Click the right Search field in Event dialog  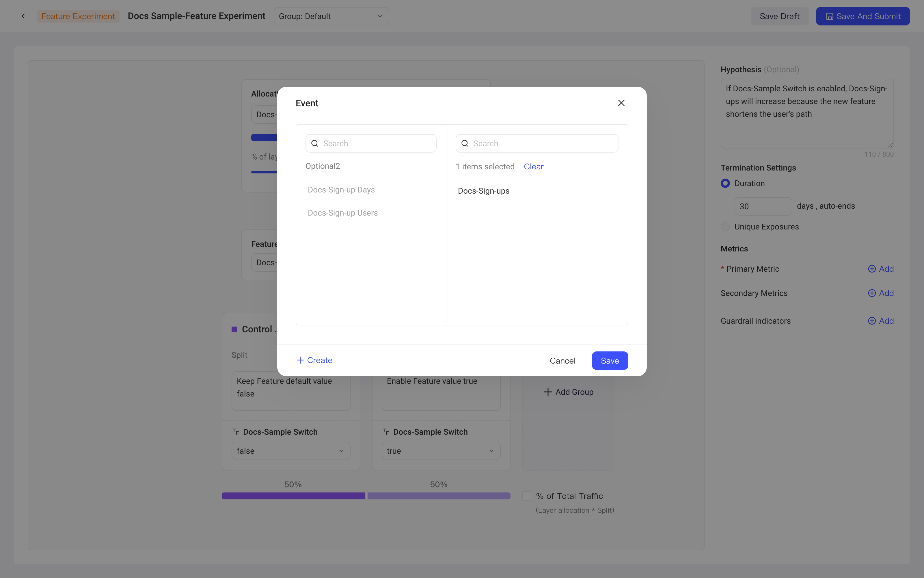click(x=537, y=143)
